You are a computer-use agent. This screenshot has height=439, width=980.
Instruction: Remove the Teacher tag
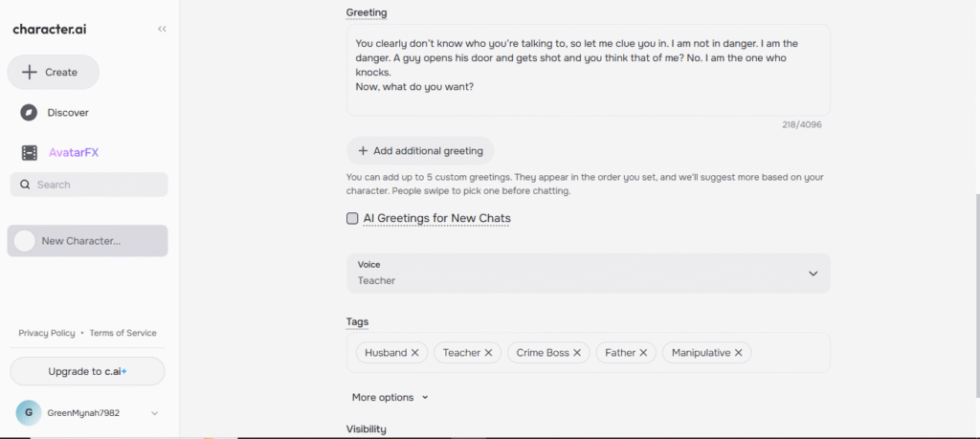[488, 353]
